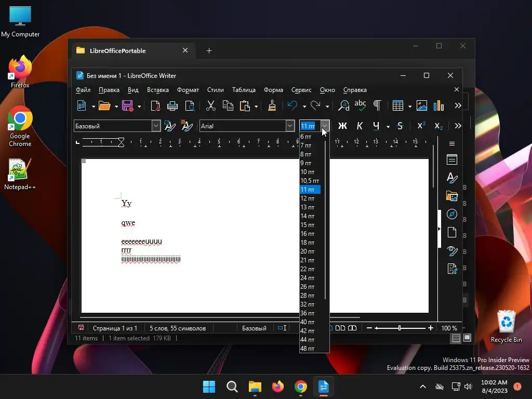Paste clipboard contents
532x399 pixels.
tap(245, 106)
